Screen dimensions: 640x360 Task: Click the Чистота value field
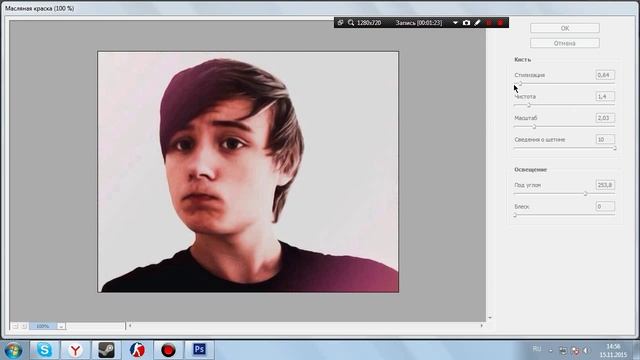(605, 97)
